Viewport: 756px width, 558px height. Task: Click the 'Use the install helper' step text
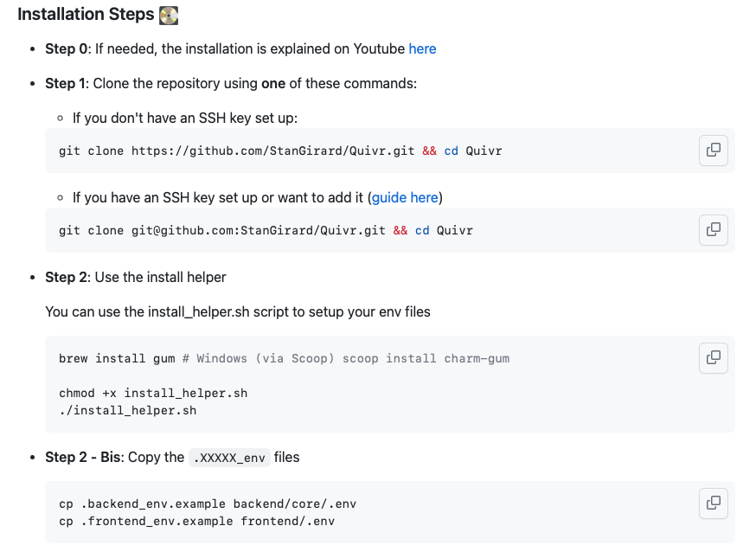tap(159, 277)
